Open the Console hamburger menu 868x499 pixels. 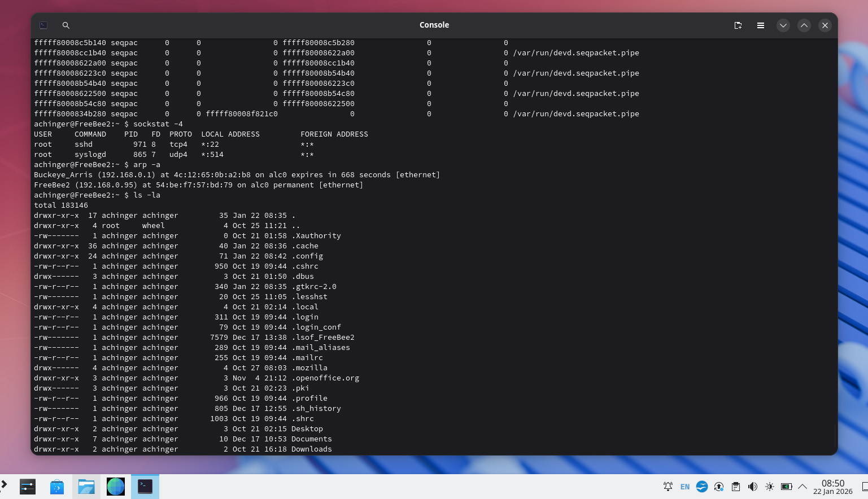click(x=761, y=25)
